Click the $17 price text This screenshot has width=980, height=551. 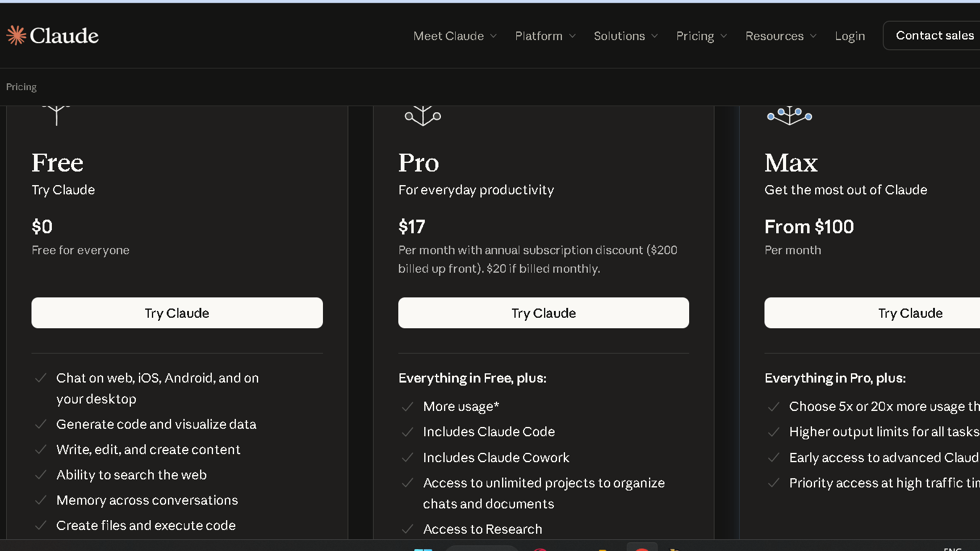(x=412, y=226)
